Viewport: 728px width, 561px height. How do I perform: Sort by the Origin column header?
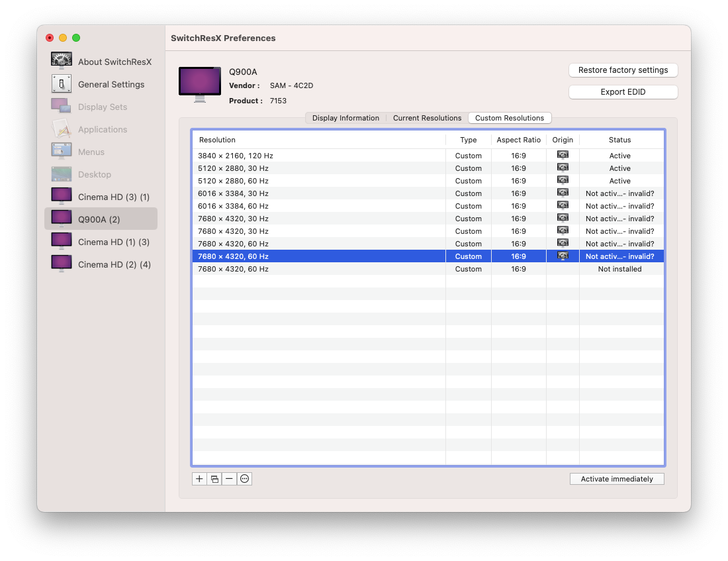(563, 140)
